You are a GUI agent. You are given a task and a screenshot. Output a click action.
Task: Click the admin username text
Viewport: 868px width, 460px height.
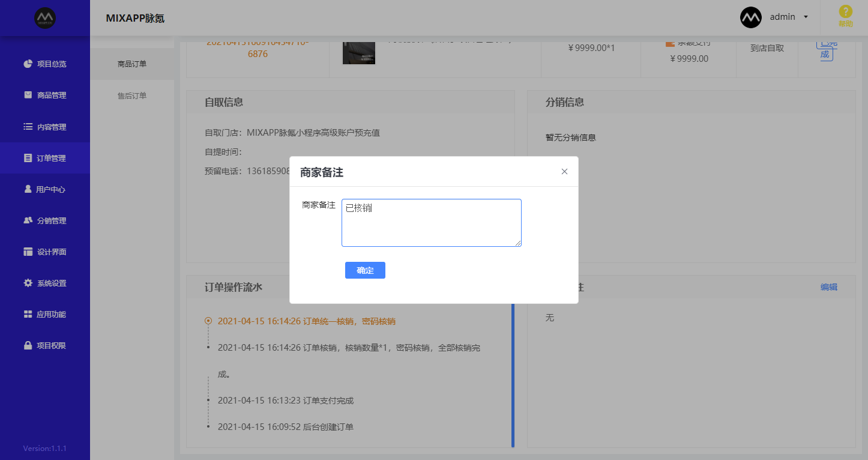[x=783, y=17]
